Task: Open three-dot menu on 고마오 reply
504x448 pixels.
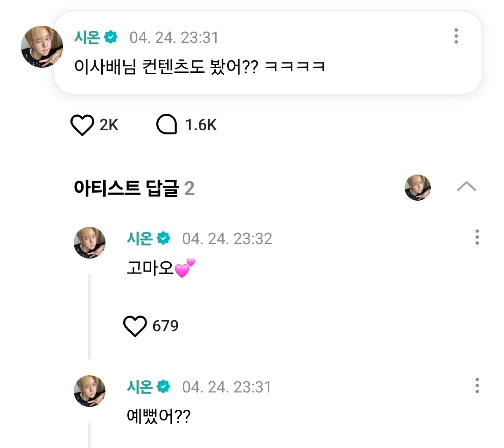Action: (x=477, y=237)
